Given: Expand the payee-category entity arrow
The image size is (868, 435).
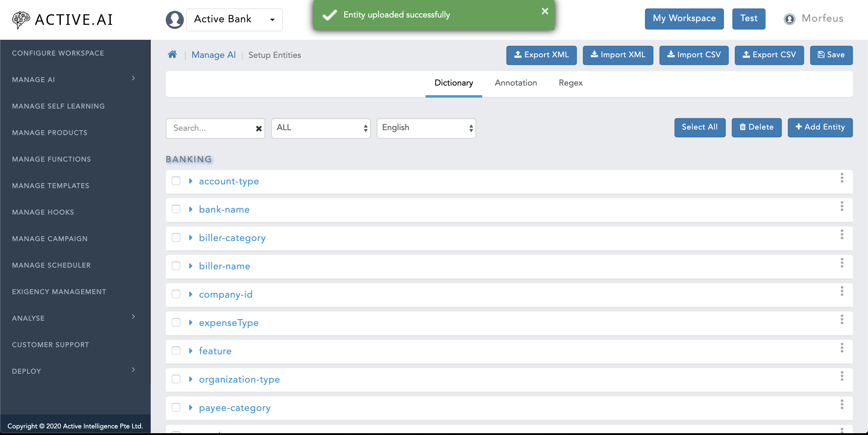Looking at the screenshot, I should click(x=191, y=407).
